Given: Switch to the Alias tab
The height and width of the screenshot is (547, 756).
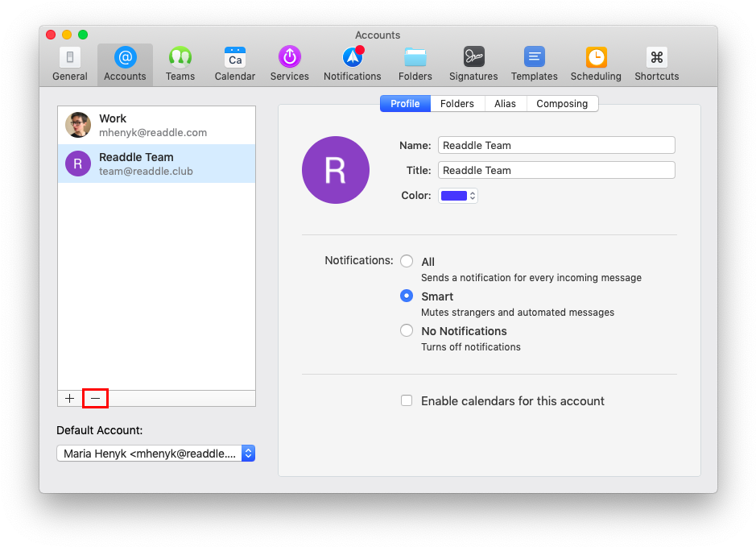Looking at the screenshot, I should point(505,104).
